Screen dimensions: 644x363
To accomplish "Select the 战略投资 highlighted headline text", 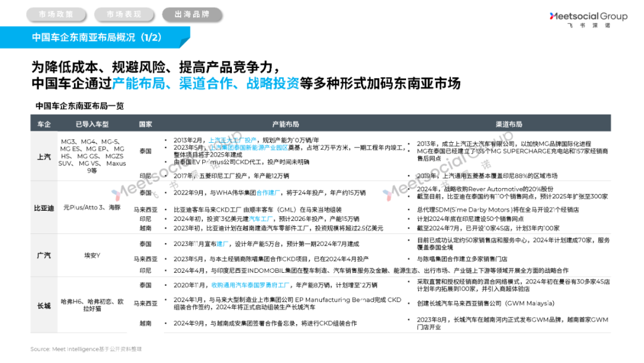I will click(273, 84).
